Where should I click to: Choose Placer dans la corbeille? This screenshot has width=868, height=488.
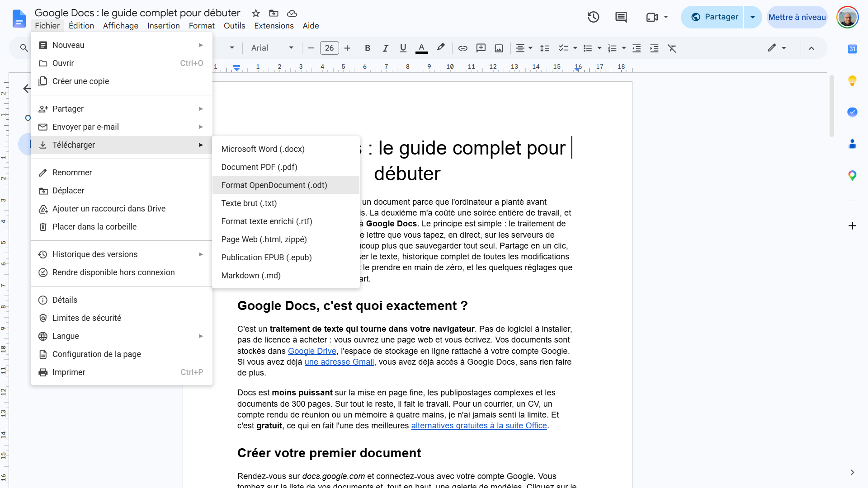tap(122, 227)
